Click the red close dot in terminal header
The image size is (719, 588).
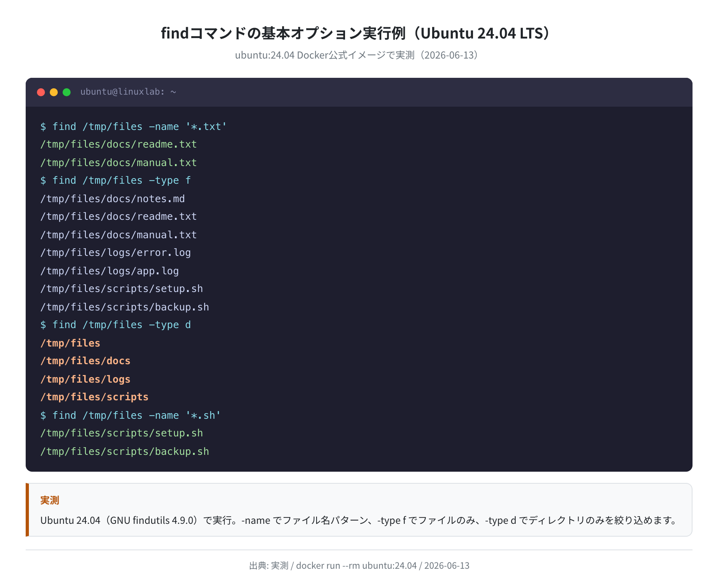click(41, 92)
